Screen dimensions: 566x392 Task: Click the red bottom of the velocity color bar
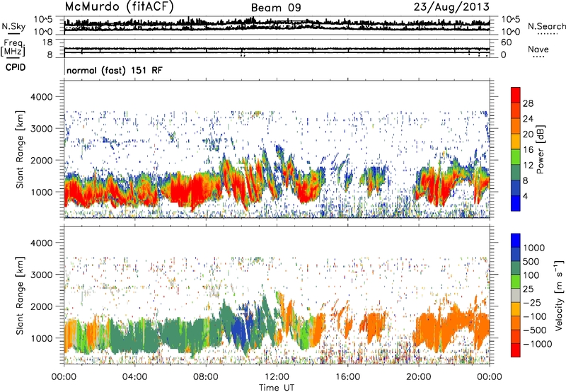coord(516,350)
